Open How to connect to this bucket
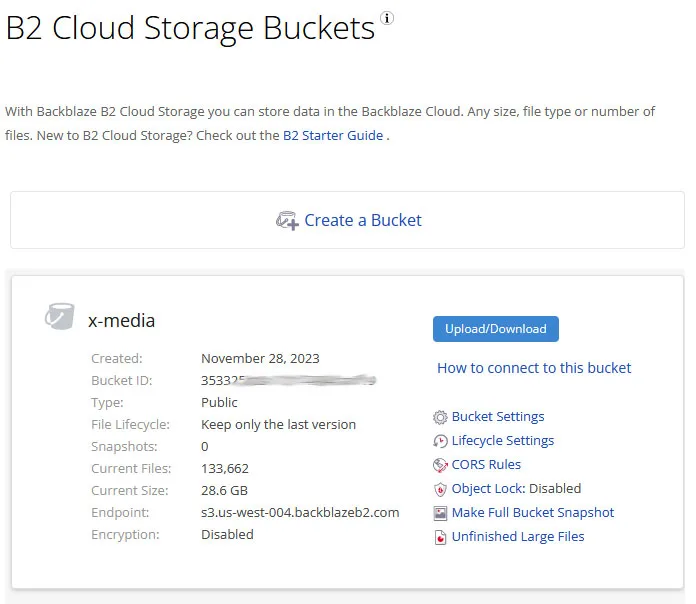Viewport: 696px width, 604px height. [534, 368]
